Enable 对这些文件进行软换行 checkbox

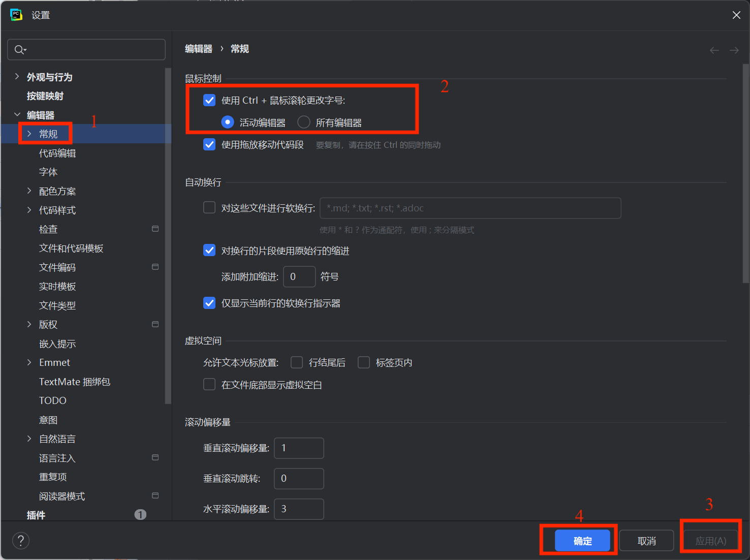[x=209, y=207]
